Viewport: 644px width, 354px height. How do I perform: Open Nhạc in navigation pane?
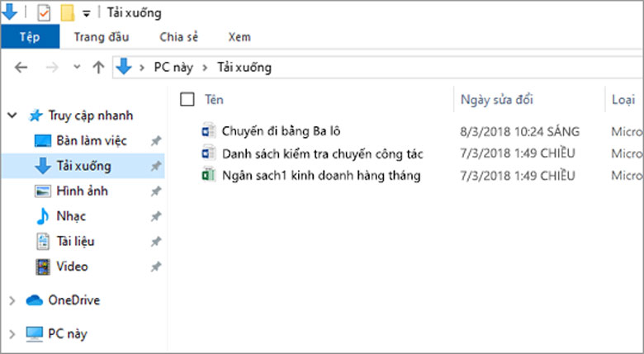(71, 216)
